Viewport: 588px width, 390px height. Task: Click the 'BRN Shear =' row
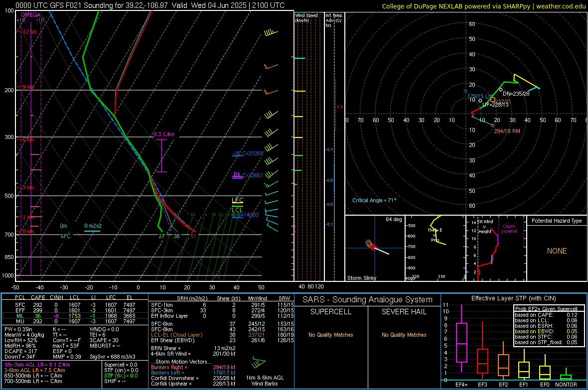point(193,348)
